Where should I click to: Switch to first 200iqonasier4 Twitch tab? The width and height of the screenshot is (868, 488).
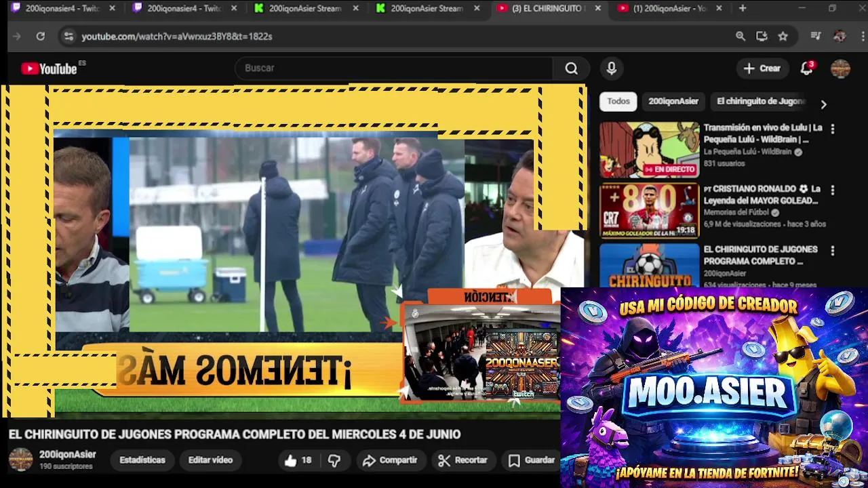(x=62, y=8)
